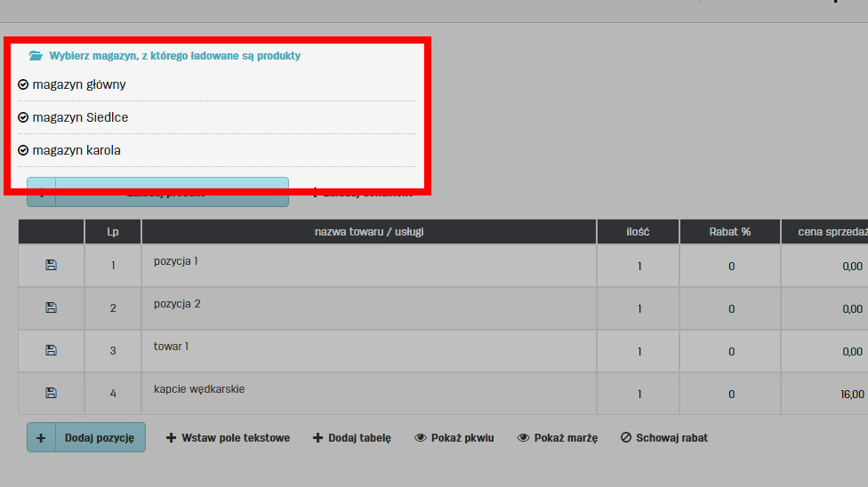Select magazyn główny from warehouse list
Screen dimensions: 868x487
pyautogui.click(x=79, y=84)
